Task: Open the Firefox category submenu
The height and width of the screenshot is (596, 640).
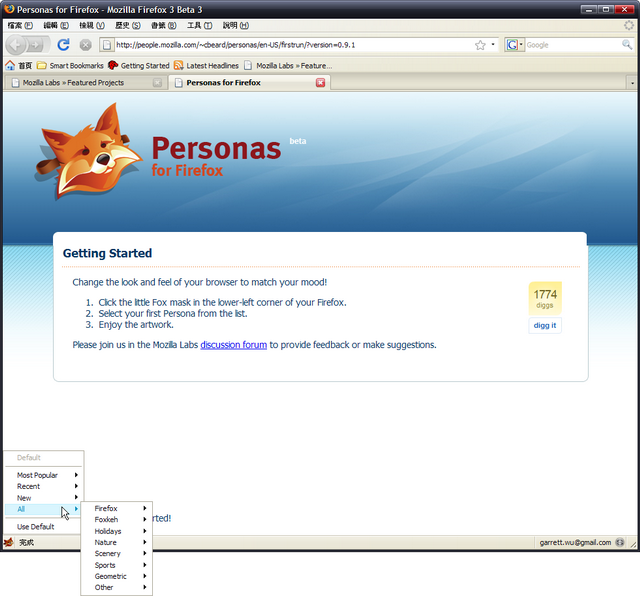Action: coord(117,508)
